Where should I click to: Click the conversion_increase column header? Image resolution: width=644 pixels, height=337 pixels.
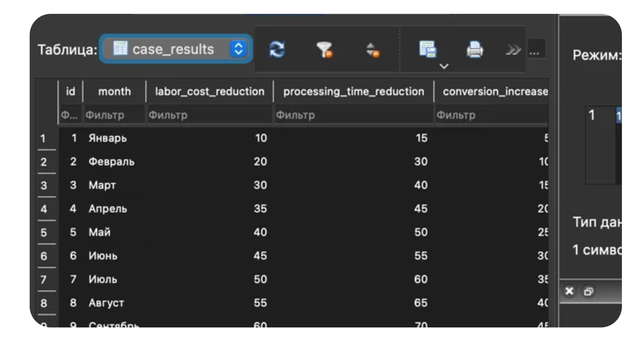494,91
